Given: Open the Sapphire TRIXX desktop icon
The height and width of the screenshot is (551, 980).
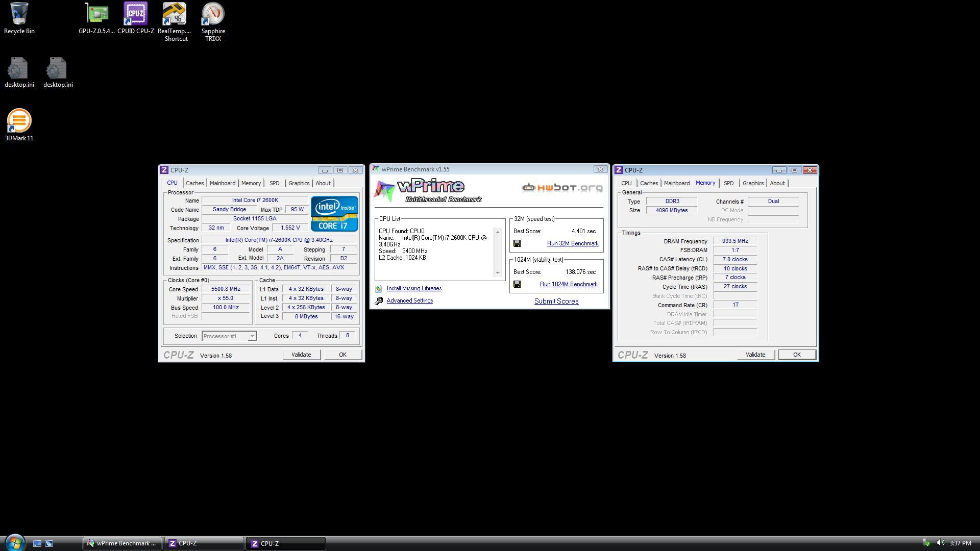Looking at the screenshot, I should [x=213, y=22].
